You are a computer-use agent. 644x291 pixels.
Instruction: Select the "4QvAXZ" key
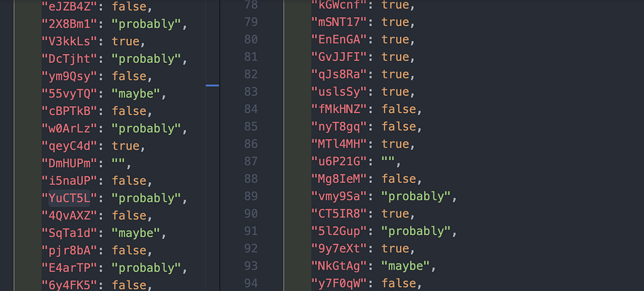coord(69,216)
